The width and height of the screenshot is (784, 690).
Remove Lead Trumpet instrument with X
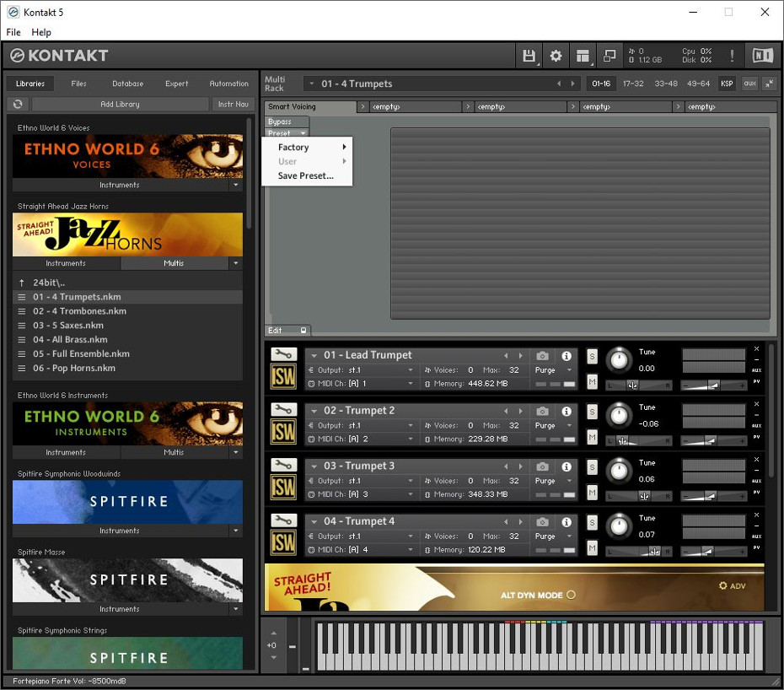coord(756,348)
